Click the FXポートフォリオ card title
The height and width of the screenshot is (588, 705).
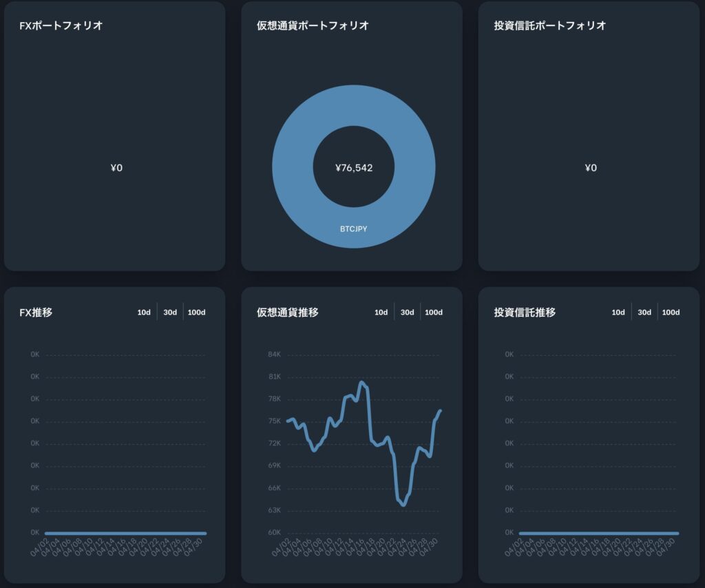point(61,25)
